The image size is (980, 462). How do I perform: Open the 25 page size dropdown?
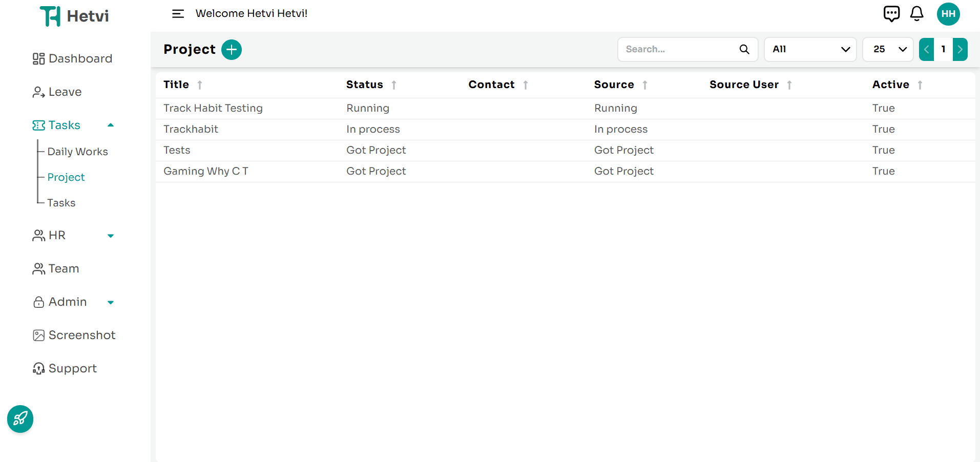pos(888,50)
